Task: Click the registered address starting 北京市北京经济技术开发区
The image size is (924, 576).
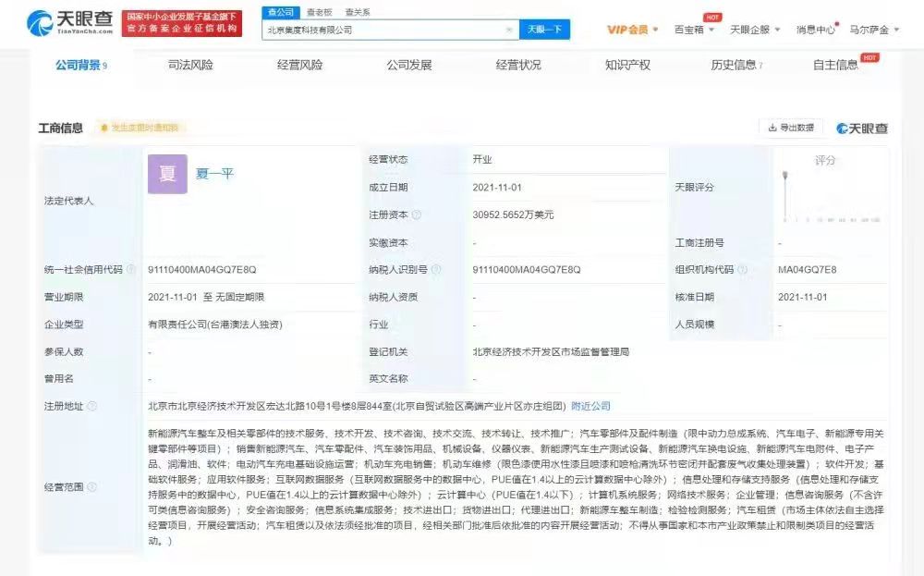Action: (357, 406)
